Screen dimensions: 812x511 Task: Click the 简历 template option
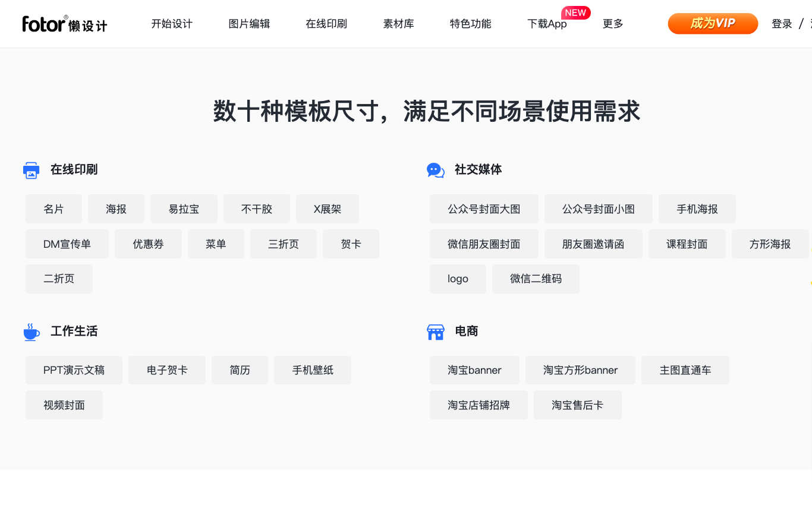[x=240, y=370]
